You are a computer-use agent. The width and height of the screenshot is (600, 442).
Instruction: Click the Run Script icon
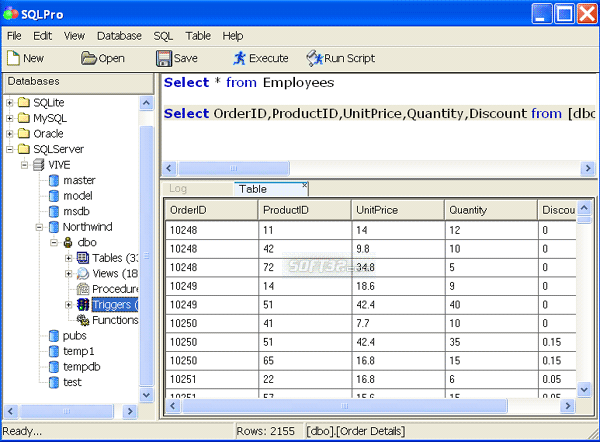[x=315, y=58]
